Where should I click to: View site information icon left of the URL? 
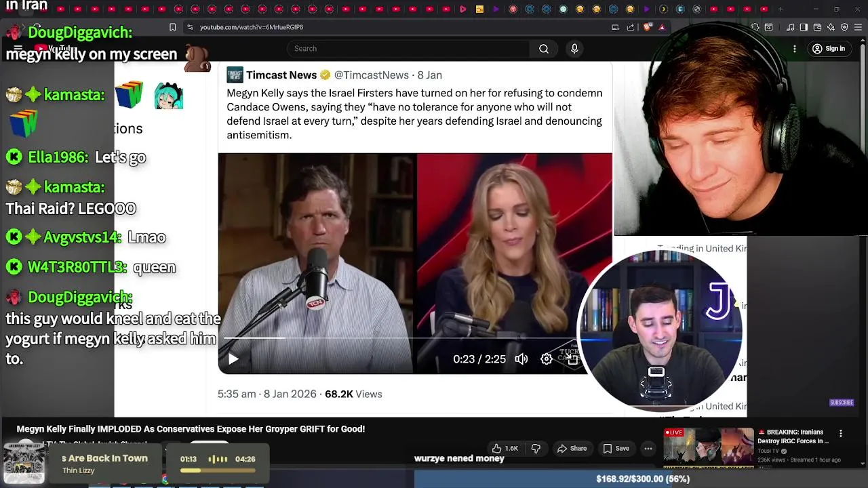[191, 27]
